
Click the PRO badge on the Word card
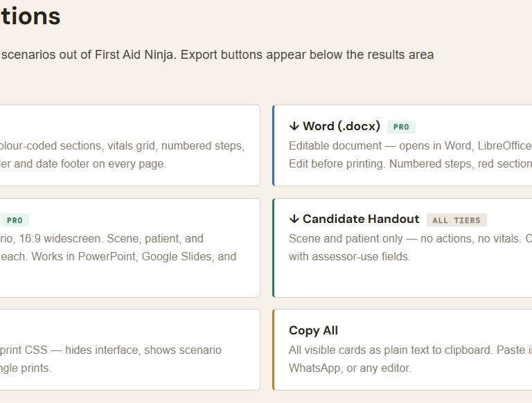point(401,127)
